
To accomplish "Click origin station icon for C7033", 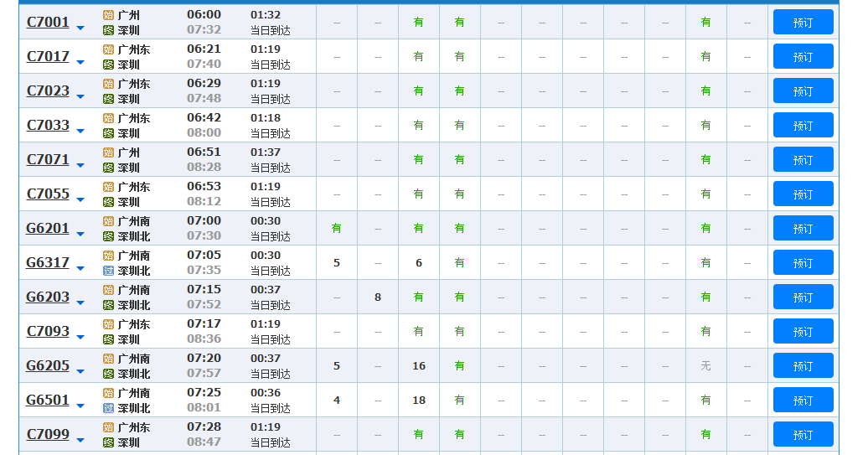I will coord(109,118).
